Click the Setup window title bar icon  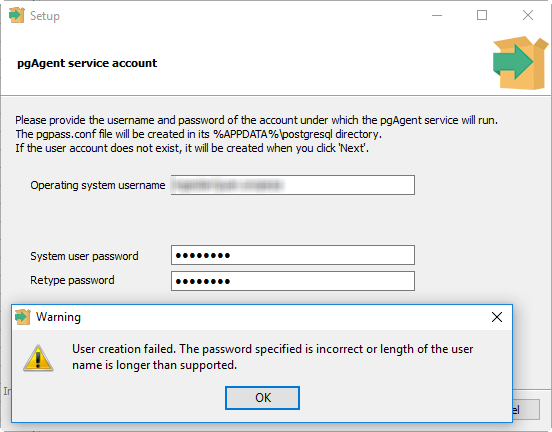17,15
